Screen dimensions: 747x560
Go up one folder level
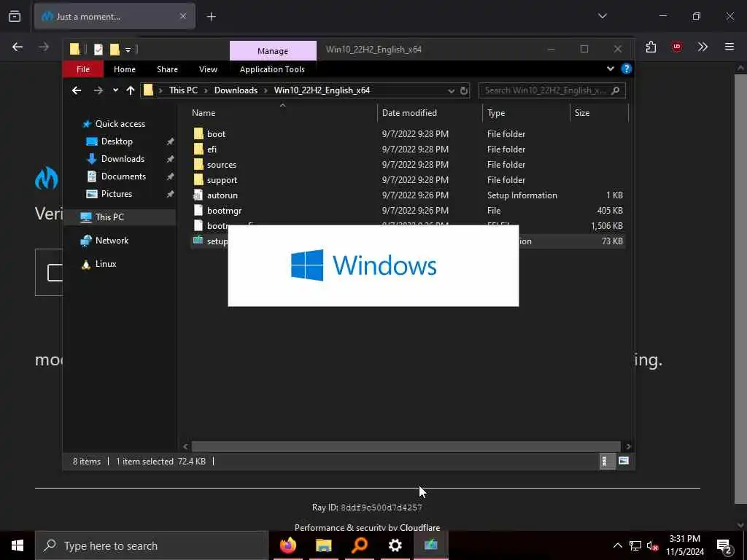click(131, 90)
